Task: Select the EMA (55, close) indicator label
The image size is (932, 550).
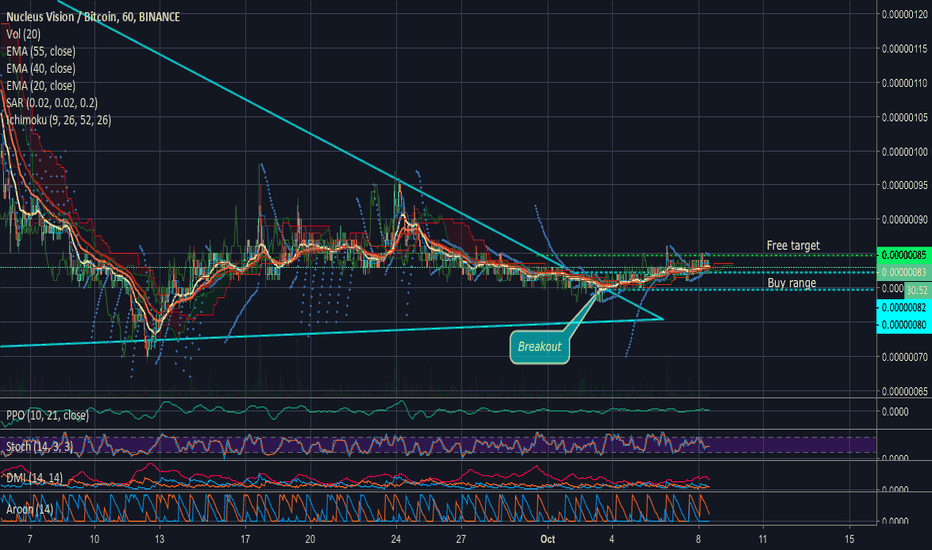Action: (40, 51)
